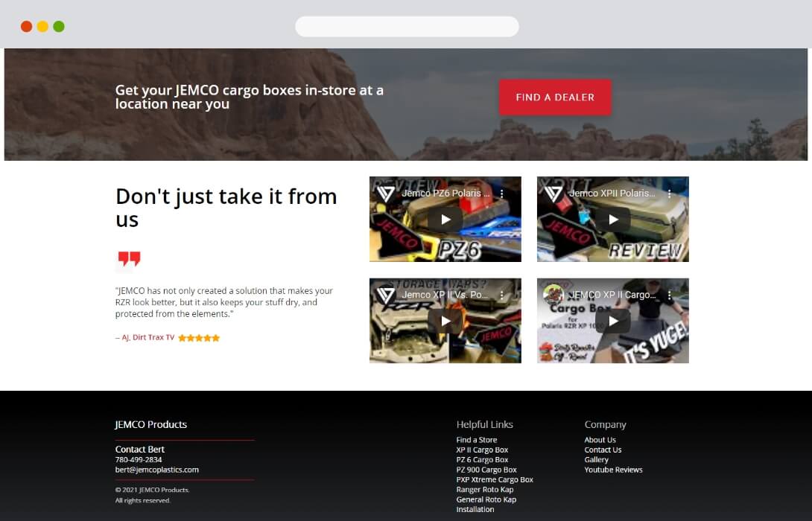
Task: Open the Jemco XP II Vs. Po... video title
Action: click(x=445, y=295)
